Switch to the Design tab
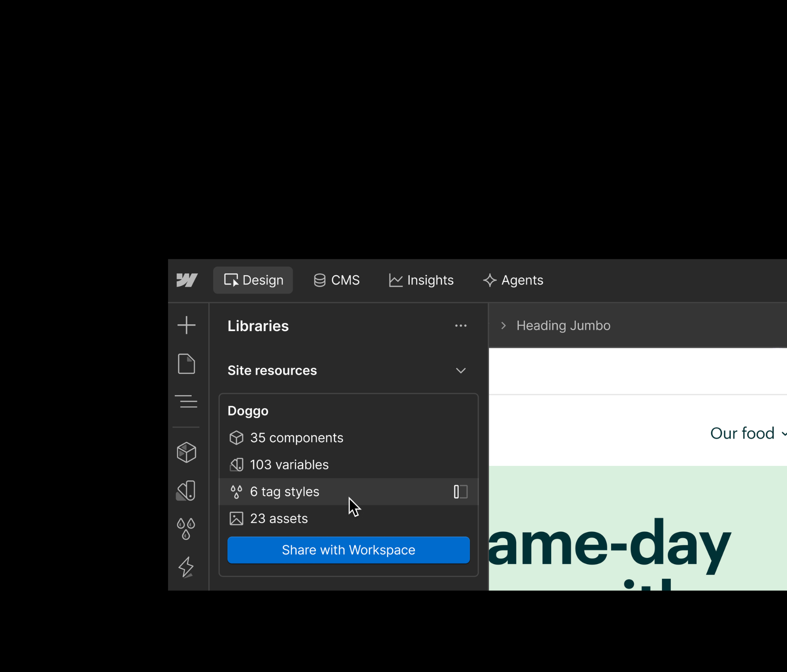Viewport: 787px width, 672px height. [253, 280]
